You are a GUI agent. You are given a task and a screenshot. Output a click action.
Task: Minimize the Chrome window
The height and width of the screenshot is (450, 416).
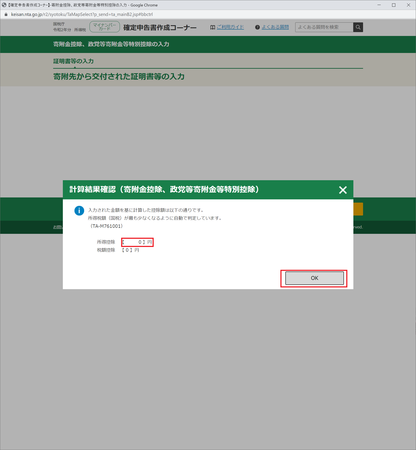pos(379,5)
